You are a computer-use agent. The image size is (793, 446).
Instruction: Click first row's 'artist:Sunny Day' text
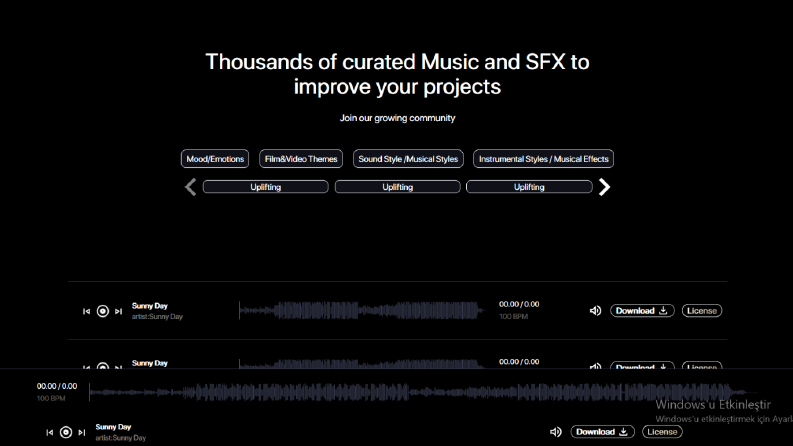coord(157,317)
